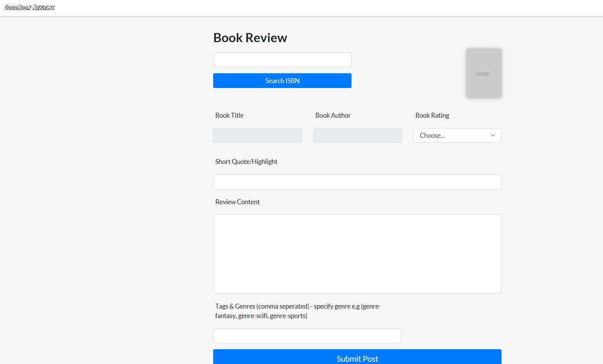Open the Book Rating dropdown
This screenshot has height=364, width=603.
point(457,135)
